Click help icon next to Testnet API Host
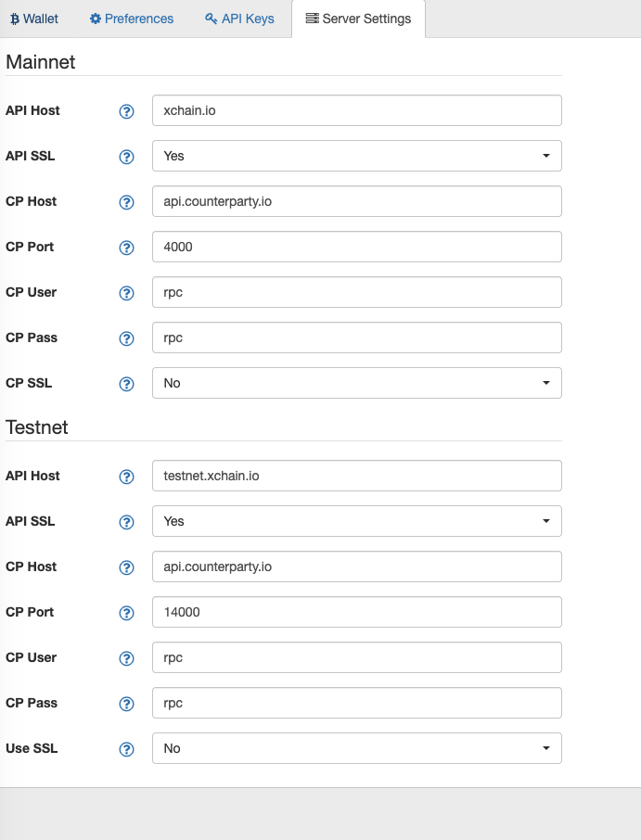 (x=126, y=477)
